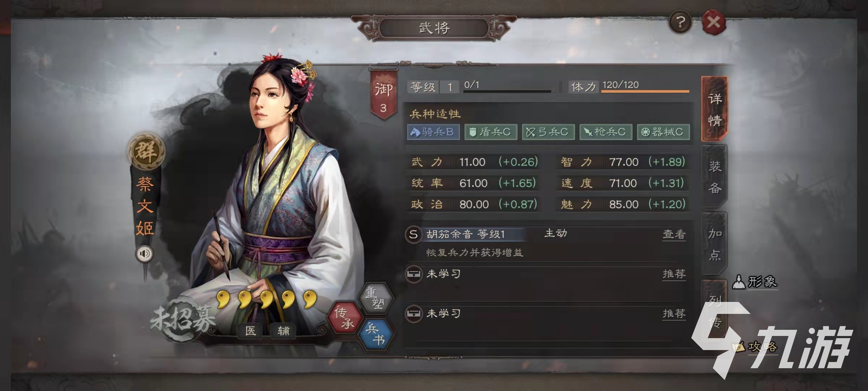Play Cai Wenji's voice via speaker icon

tap(144, 253)
